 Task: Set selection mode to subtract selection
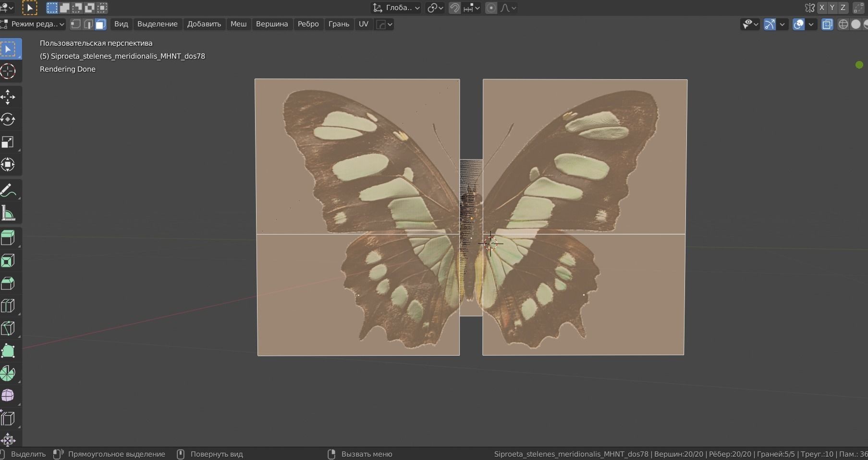click(77, 8)
